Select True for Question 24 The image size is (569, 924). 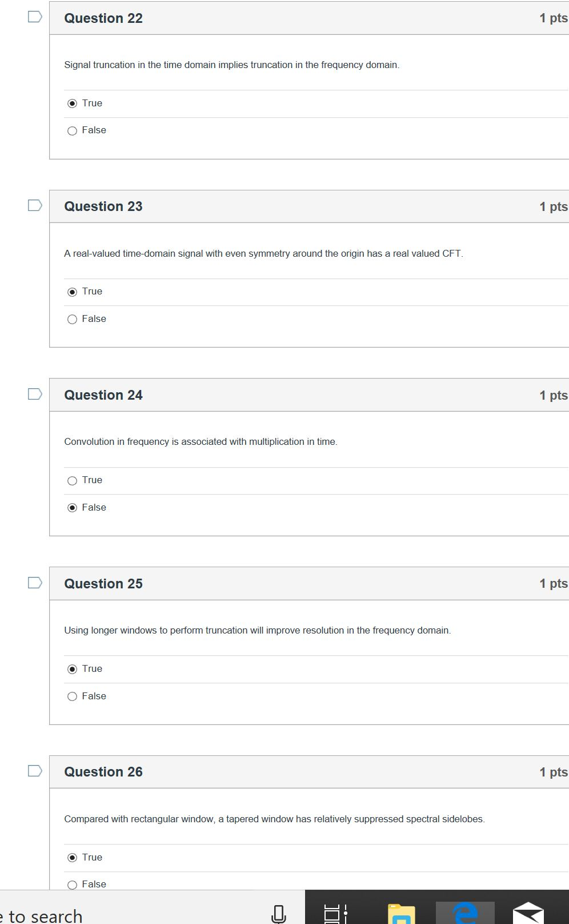pyautogui.click(x=73, y=481)
